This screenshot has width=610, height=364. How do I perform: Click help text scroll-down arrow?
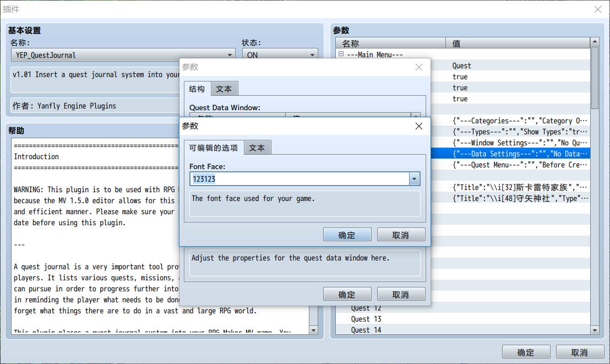pyautogui.click(x=313, y=330)
